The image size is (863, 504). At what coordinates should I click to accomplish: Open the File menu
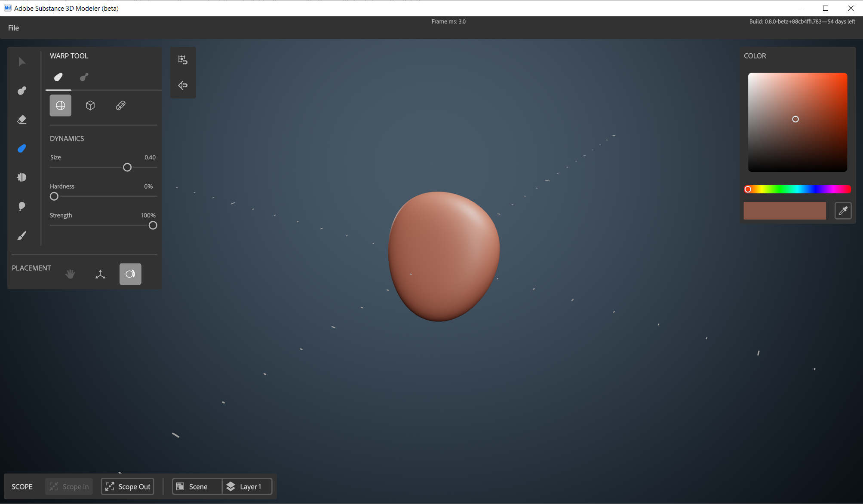click(13, 28)
